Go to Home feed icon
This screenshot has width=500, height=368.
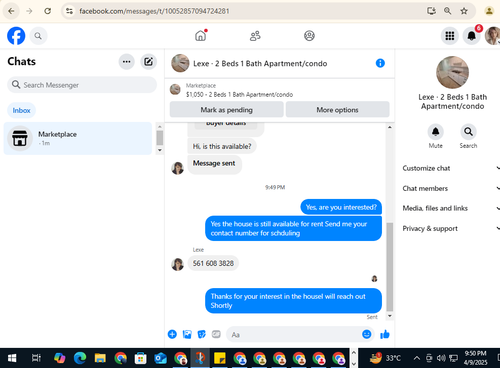click(x=201, y=35)
